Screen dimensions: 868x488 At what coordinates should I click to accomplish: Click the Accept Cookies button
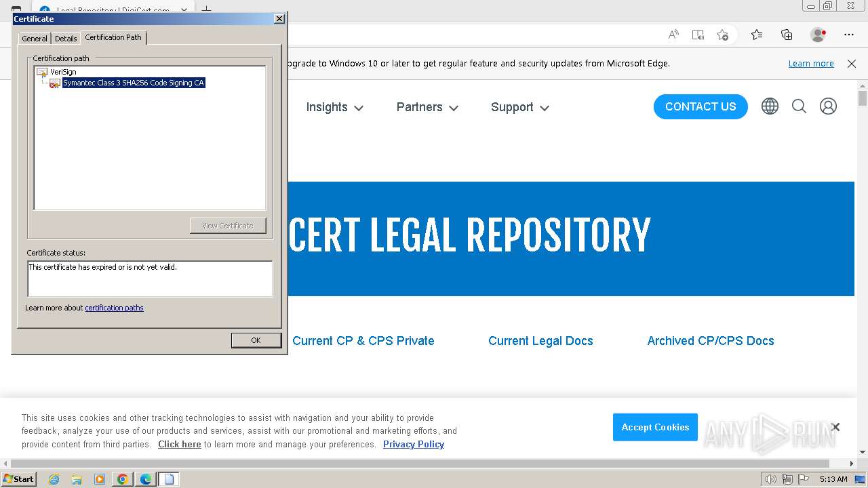pos(655,427)
